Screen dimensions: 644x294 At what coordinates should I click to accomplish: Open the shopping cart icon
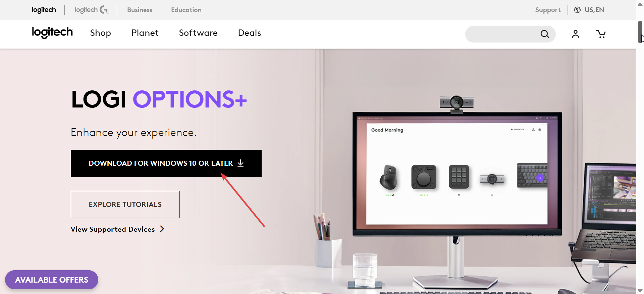click(601, 34)
